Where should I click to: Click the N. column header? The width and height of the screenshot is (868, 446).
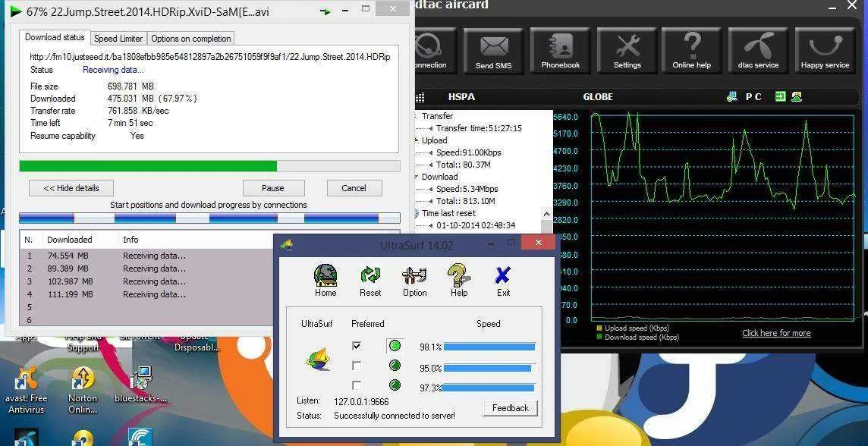pyautogui.click(x=30, y=240)
